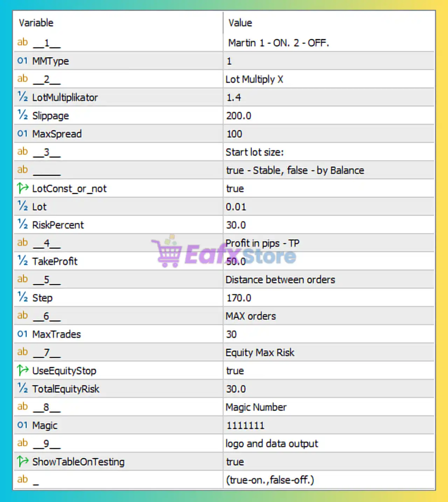Open the ShowTableOnTesting true value
This screenshot has height=502, width=448.
pyautogui.click(x=235, y=462)
